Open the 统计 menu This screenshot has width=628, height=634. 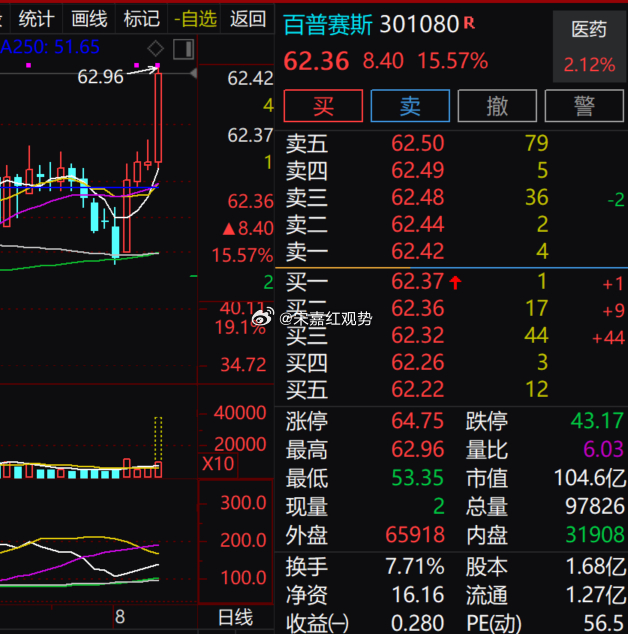tap(37, 19)
